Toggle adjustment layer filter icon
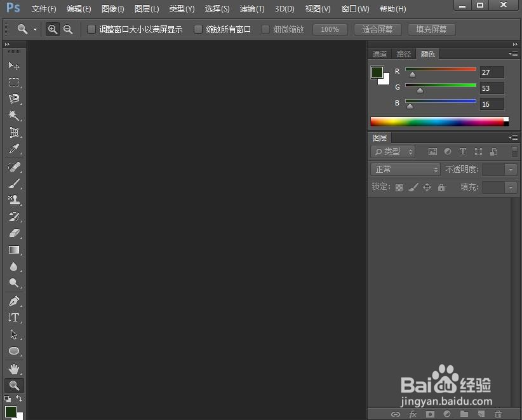This screenshot has height=420, width=522. pos(448,152)
